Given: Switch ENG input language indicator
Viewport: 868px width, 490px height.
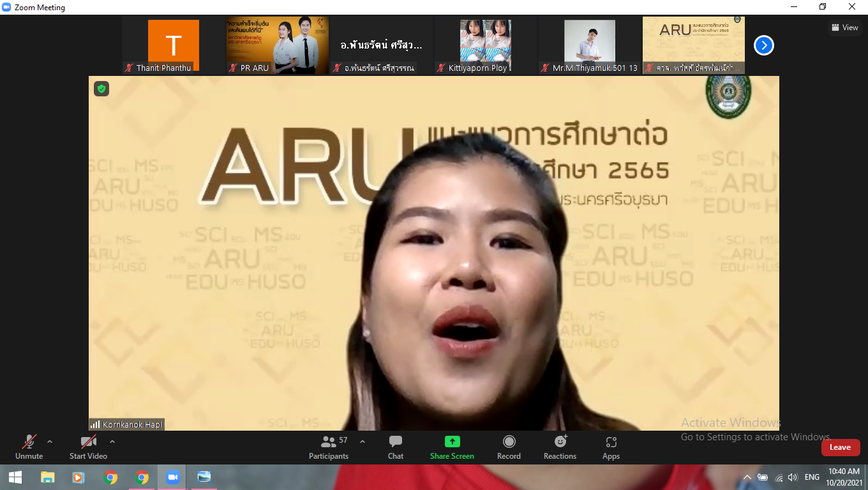Looking at the screenshot, I should pos(812,477).
